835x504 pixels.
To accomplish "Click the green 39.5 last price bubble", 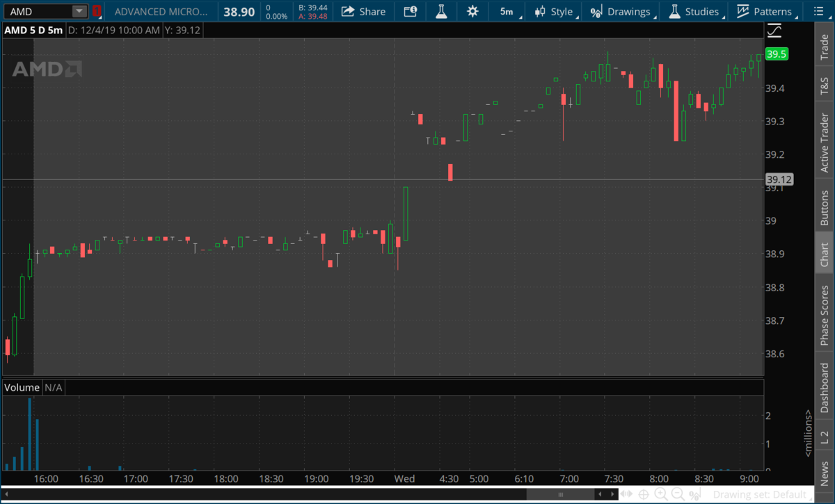I will 776,54.
